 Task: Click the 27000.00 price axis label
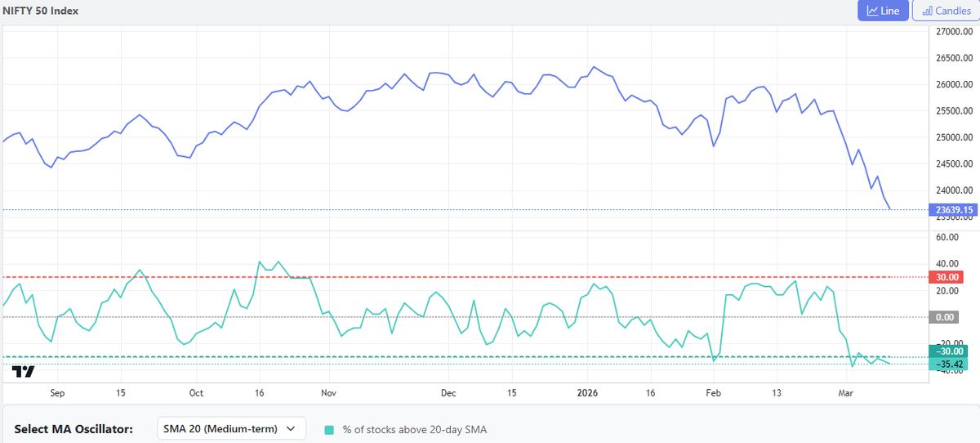pyautogui.click(x=955, y=32)
